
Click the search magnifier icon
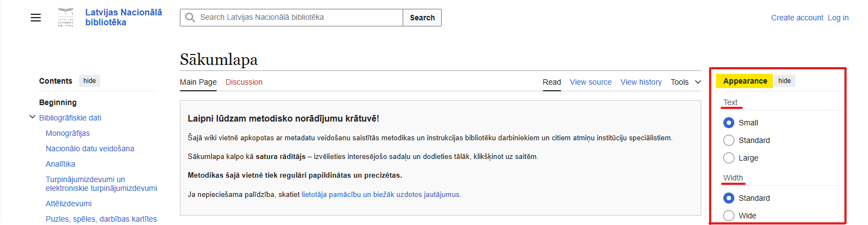[x=190, y=18]
